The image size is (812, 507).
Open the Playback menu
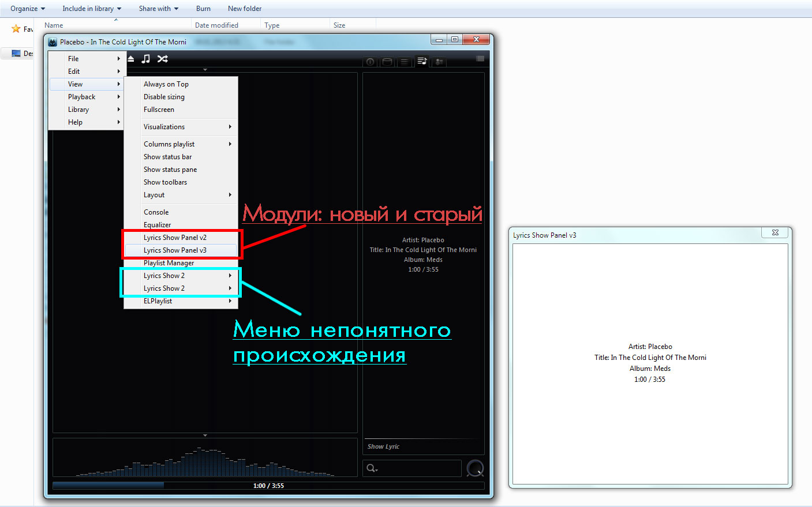[82, 97]
